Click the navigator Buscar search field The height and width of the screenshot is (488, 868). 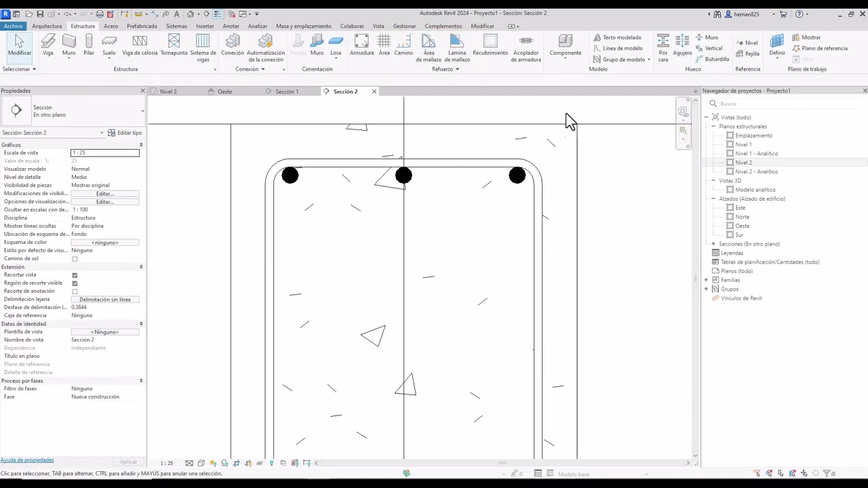pyautogui.click(x=787, y=104)
